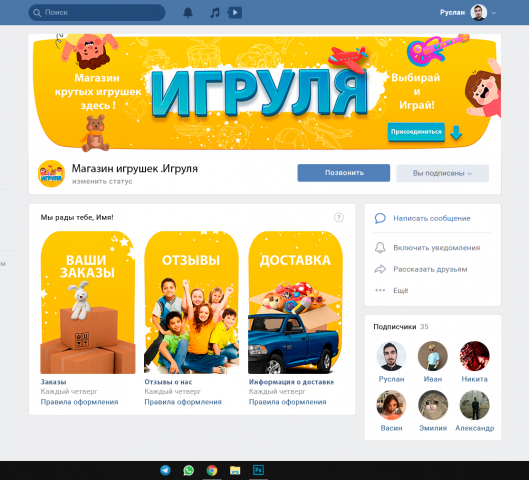Click Написать сообщение
The height and width of the screenshot is (480, 529).
431,218
